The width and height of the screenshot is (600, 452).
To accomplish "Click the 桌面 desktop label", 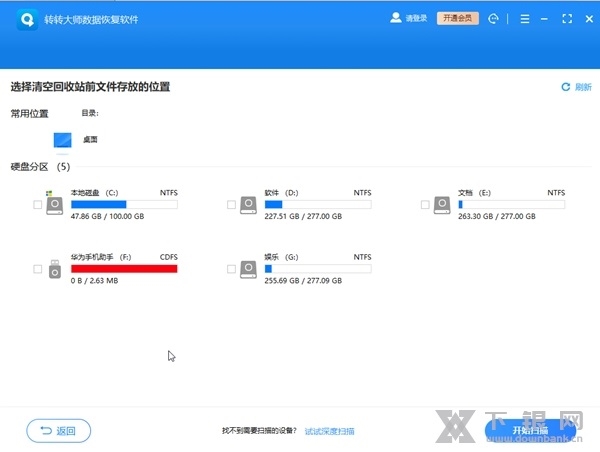I will point(90,140).
